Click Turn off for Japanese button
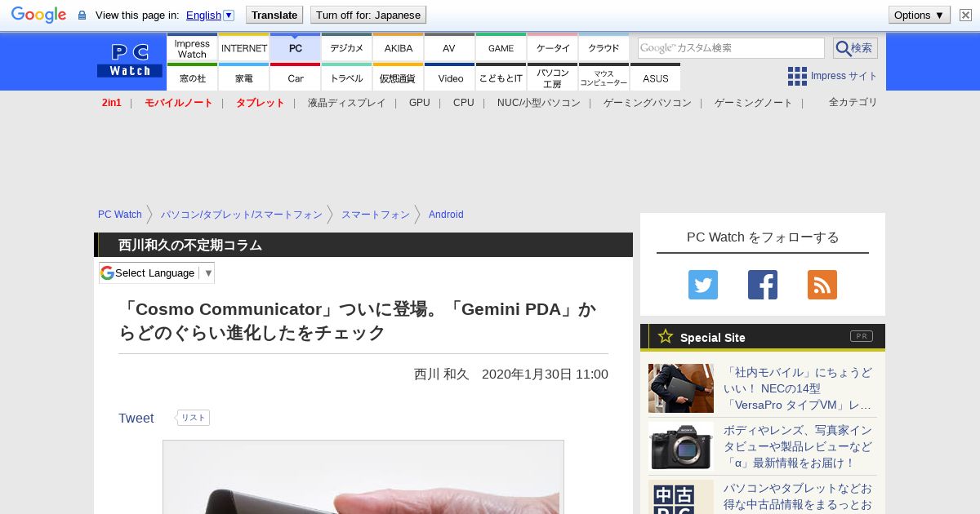This screenshot has width=980, height=514. click(368, 15)
